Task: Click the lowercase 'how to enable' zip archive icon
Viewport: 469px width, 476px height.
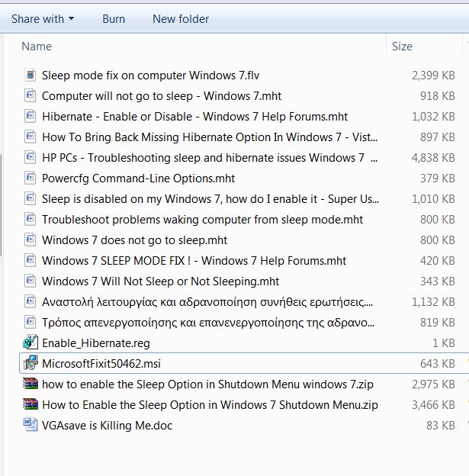Action: click(31, 384)
